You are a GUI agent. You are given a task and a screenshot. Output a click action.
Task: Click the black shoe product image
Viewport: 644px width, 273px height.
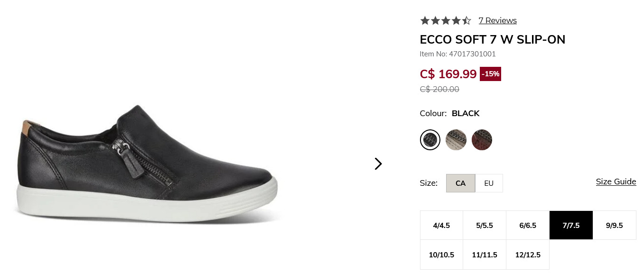(x=147, y=166)
